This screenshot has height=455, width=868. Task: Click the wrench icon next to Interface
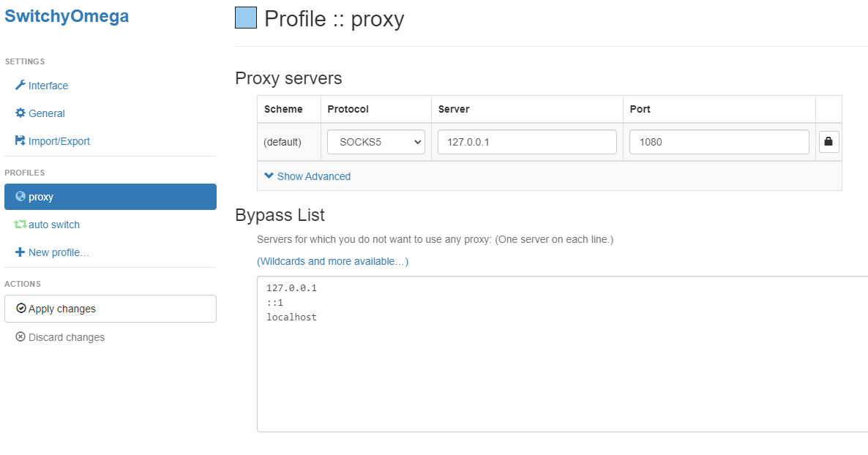tap(22, 86)
